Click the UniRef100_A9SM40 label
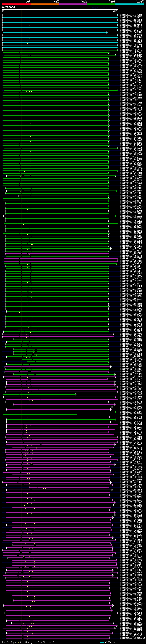Image resolution: width=146 pixels, height=644 pixels. 131,50
